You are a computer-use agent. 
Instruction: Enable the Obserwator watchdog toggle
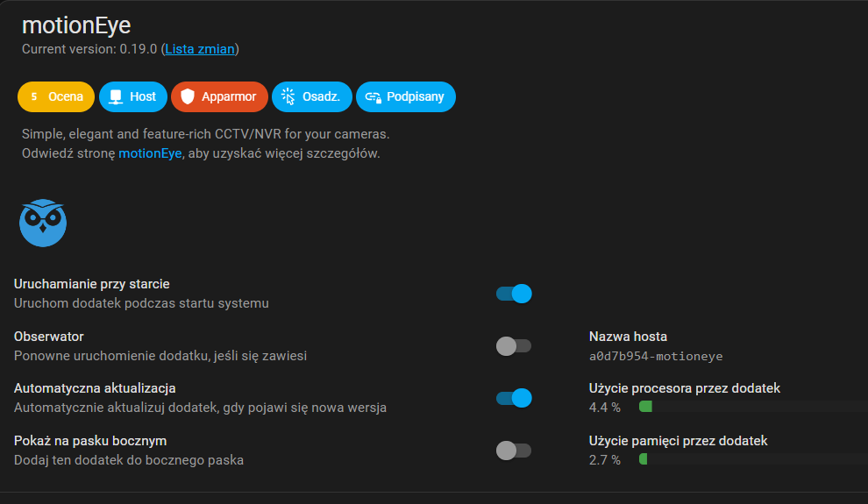point(514,346)
